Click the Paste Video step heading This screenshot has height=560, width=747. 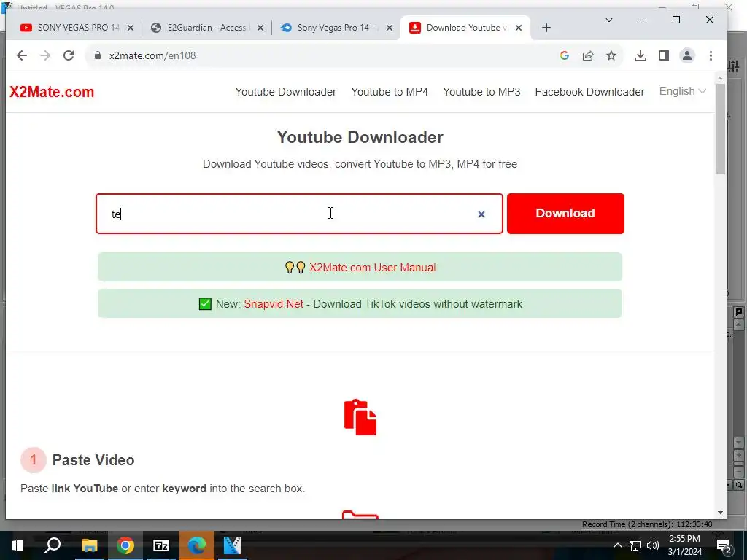[93, 460]
